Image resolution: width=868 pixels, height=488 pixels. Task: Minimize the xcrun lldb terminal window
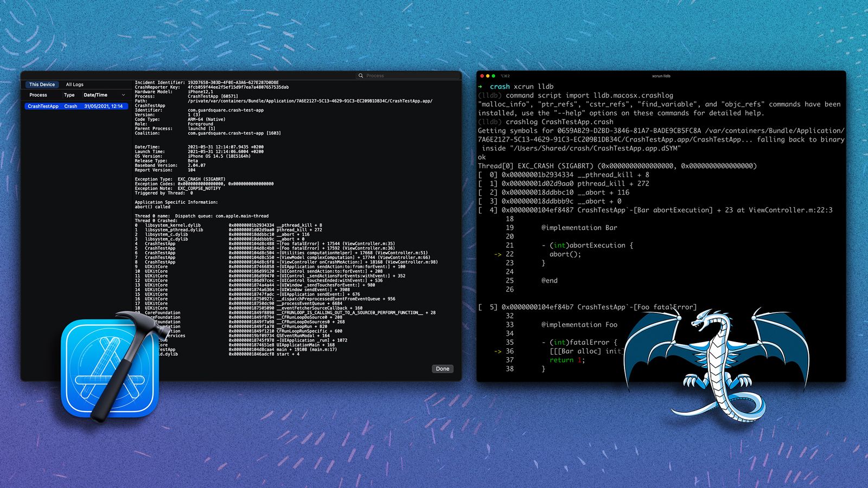(x=488, y=76)
